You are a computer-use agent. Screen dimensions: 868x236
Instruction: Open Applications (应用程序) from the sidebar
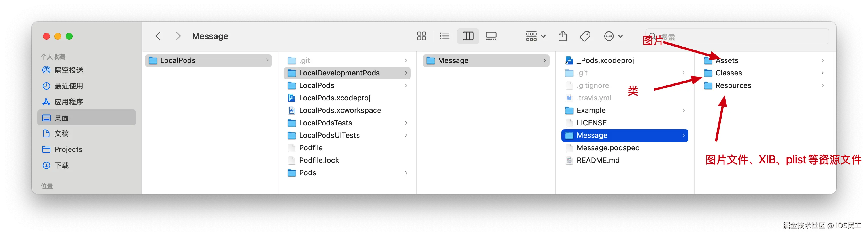[69, 102]
